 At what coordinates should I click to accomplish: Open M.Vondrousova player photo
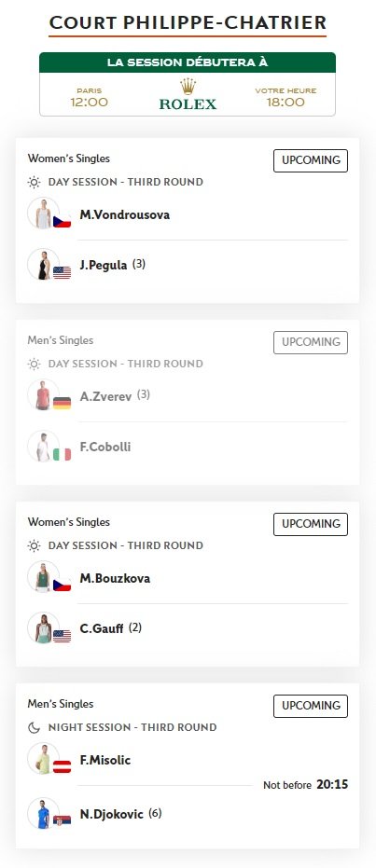43,214
